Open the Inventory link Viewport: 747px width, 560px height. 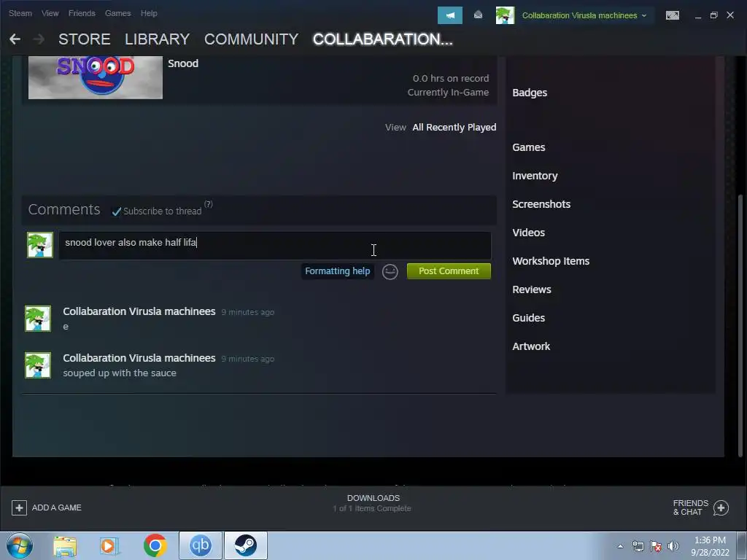coord(535,176)
